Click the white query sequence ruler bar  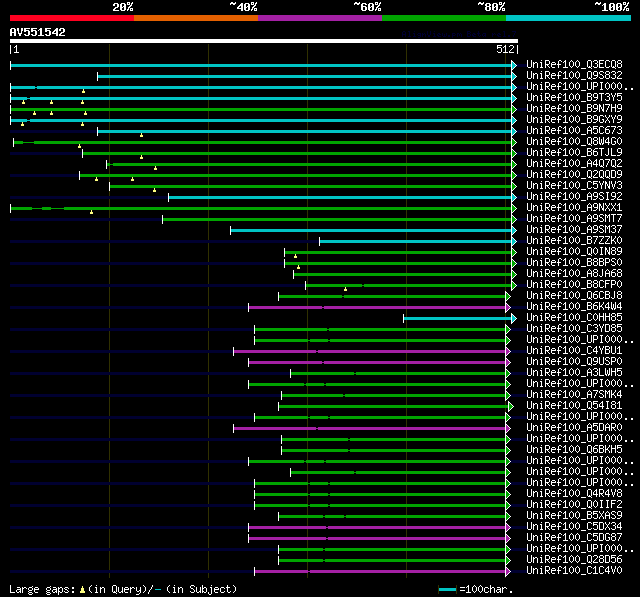263,41
